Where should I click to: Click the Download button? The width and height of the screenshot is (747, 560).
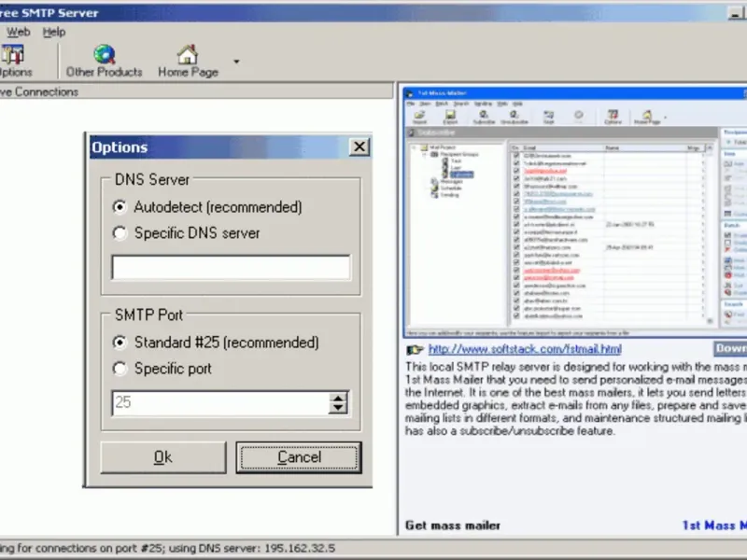[730, 348]
